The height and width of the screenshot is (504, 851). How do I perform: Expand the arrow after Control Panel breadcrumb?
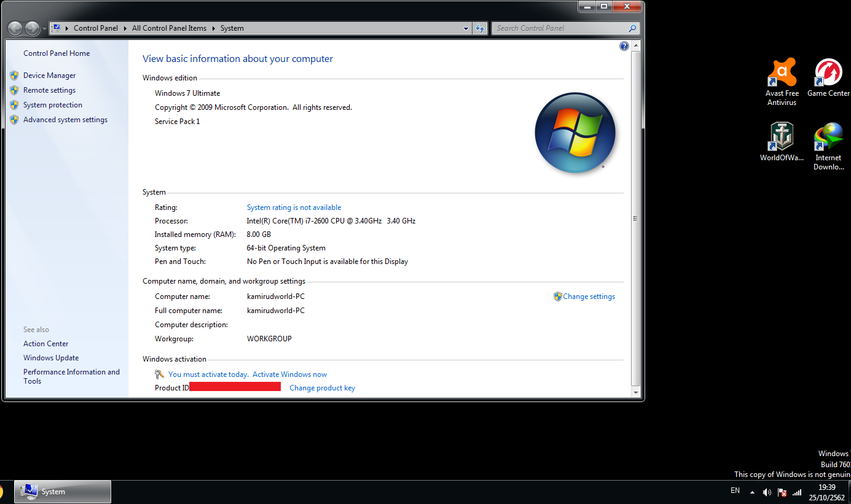pyautogui.click(x=125, y=28)
